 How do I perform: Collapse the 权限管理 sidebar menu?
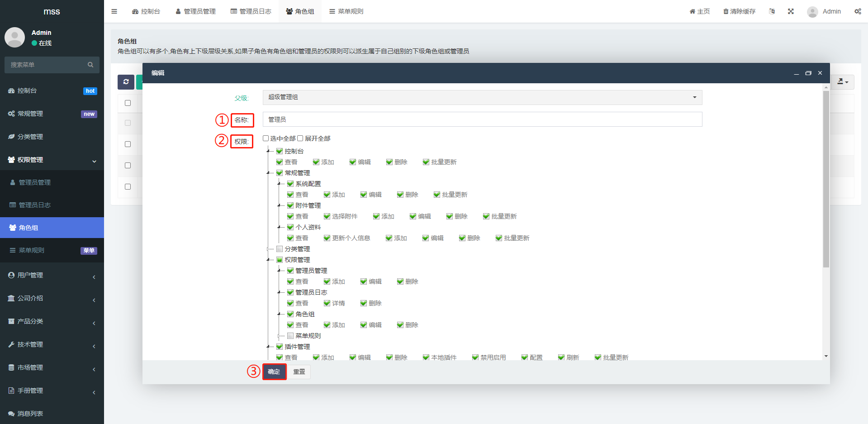[52, 160]
